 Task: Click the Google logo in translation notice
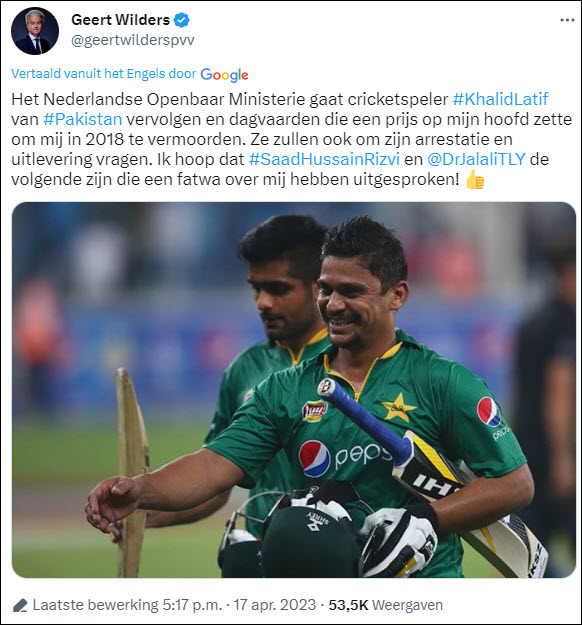click(224, 75)
